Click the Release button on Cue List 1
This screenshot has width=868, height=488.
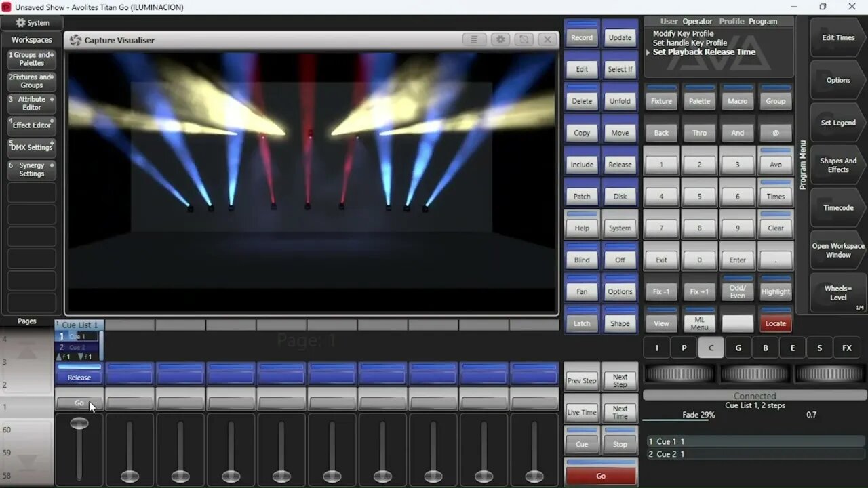tap(79, 374)
